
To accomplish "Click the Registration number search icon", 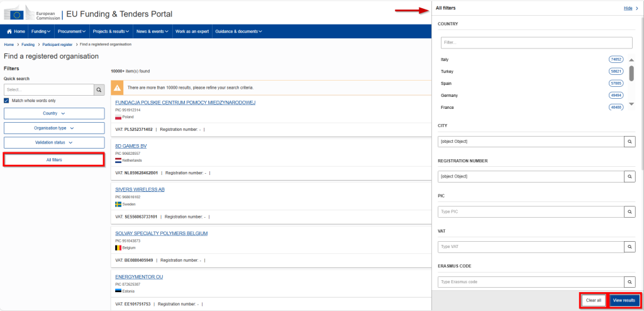I will click(630, 176).
